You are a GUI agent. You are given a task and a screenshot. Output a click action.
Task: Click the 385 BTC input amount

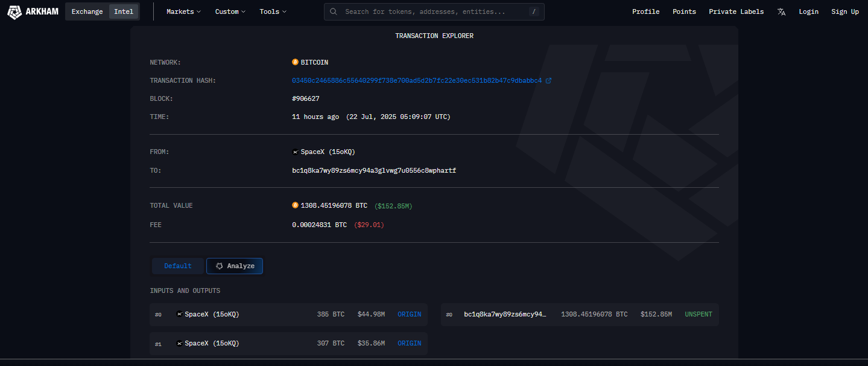point(331,314)
